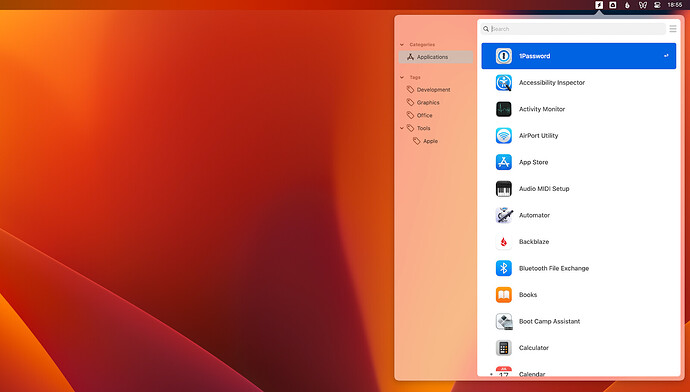Open the Accessibility Inspector app icon
The image size is (690, 392).
pyautogui.click(x=503, y=83)
